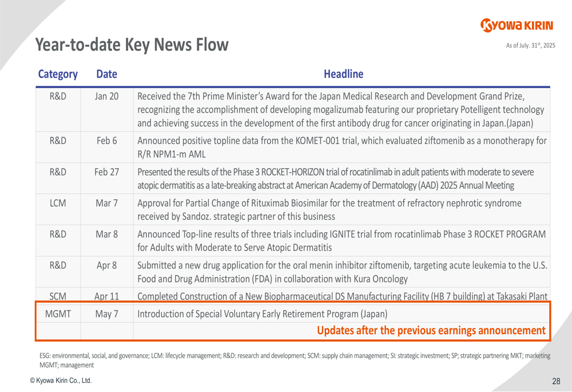
Task: Open the ziftomenib new drug application headline
Action: pyautogui.click(x=342, y=272)
